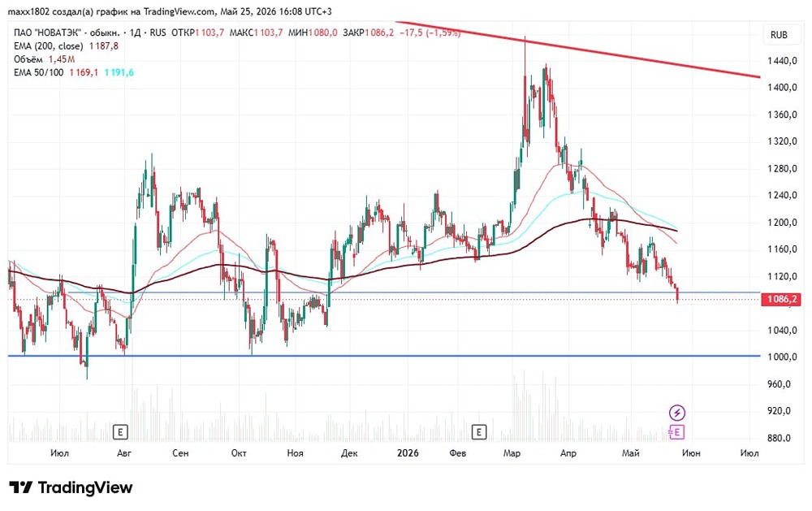Click the 1 000,0 price axis label
This screenshot has height=511, width=812.
pyautogui.click(x=782, y=357)
